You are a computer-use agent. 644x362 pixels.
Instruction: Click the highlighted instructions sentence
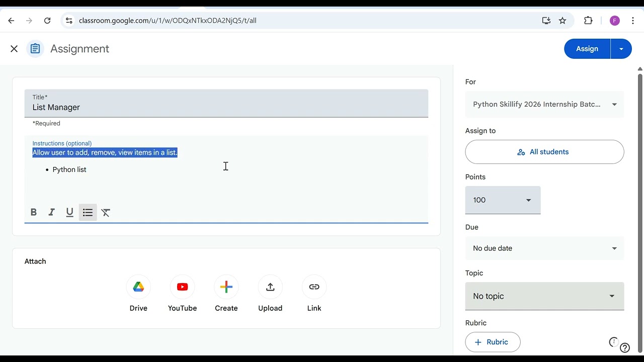105,152
